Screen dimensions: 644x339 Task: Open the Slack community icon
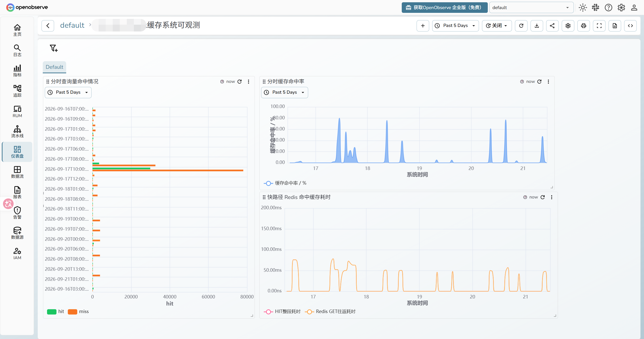[x=595, y=8]
